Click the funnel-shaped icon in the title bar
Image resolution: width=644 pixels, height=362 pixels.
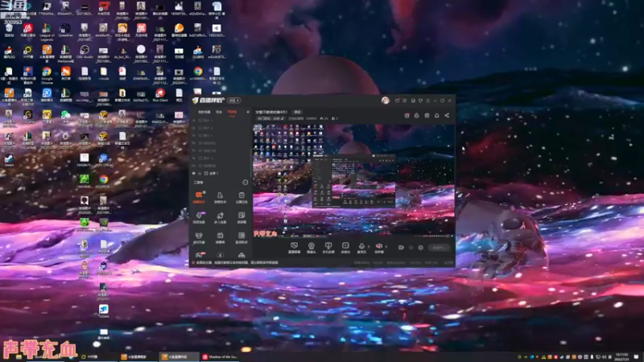coord(420,101)
